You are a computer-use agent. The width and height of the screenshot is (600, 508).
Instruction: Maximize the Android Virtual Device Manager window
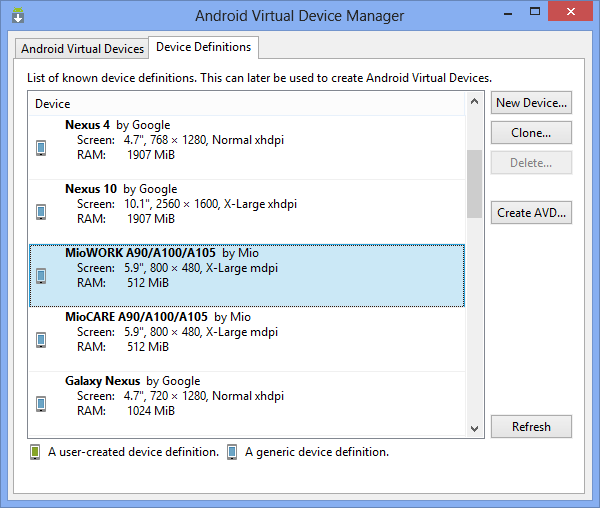pyautogui.click(x=535, y=12)
